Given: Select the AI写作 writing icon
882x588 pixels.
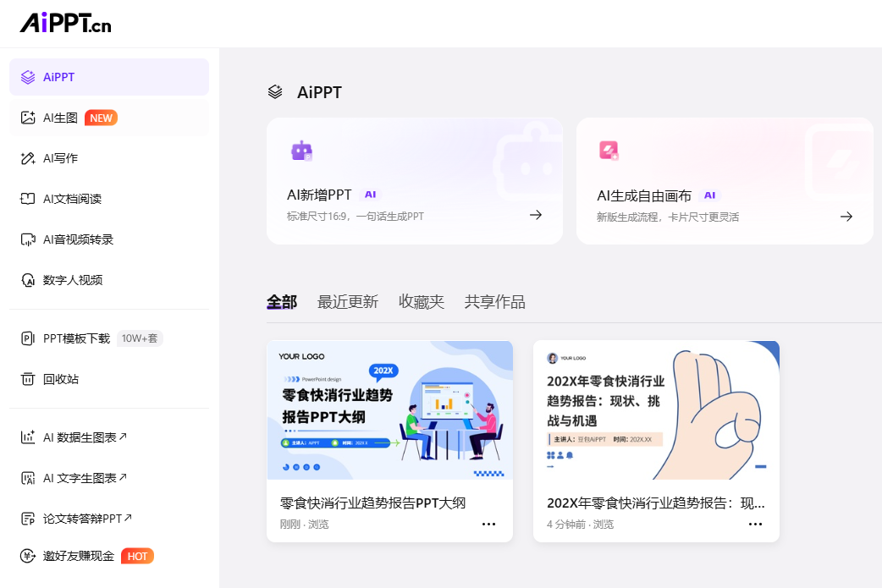Looking at the screenshot, I should tap(28, 158).
